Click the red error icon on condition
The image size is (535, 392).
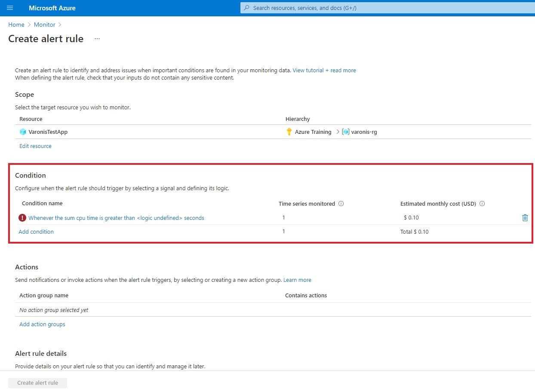click(22, 218)
